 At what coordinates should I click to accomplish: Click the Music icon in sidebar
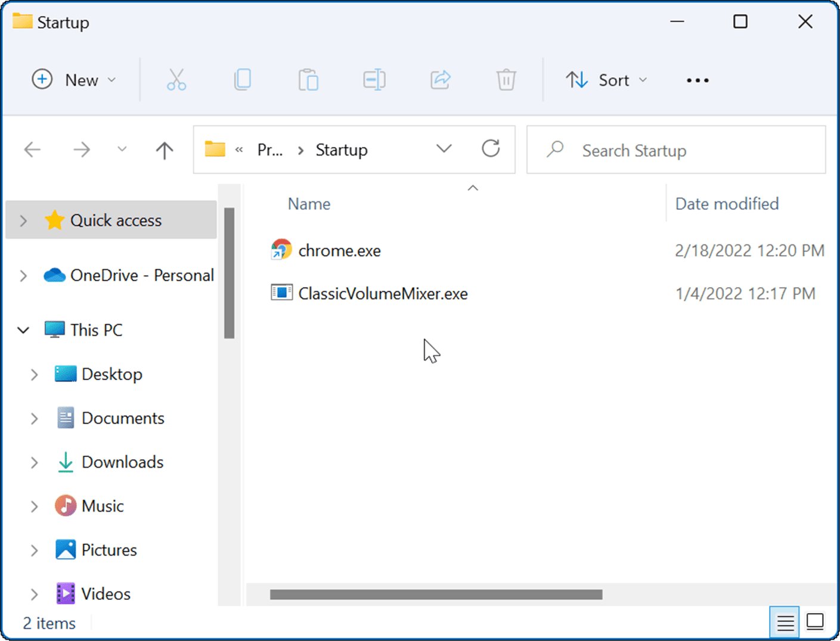pyautogui.click(x=66, y=506)
